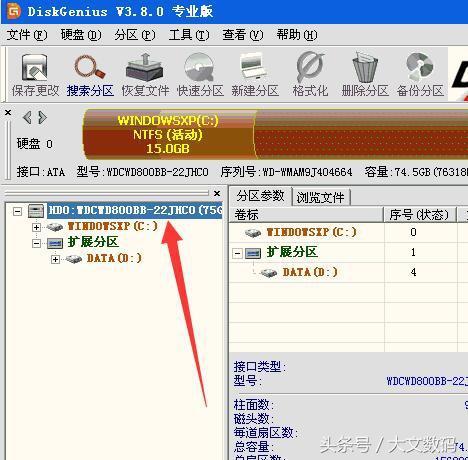Select HD0:WDCWD800BB-22JHC0 in the tree
This screenshot has width=468, height=460.
[135, 210]
